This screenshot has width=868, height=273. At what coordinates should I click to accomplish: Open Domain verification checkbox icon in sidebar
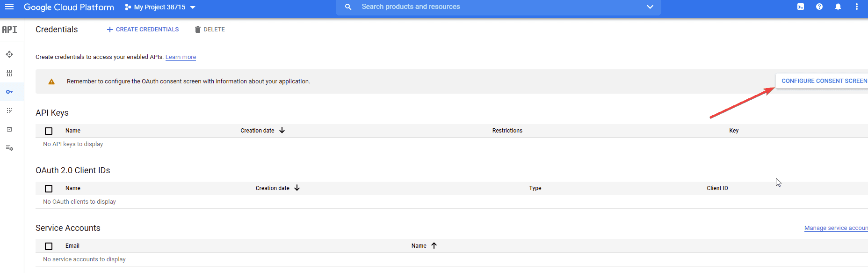(x=9, y=129)
